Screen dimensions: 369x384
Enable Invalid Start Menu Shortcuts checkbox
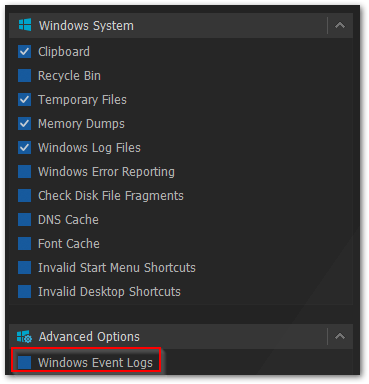(24, 268)
